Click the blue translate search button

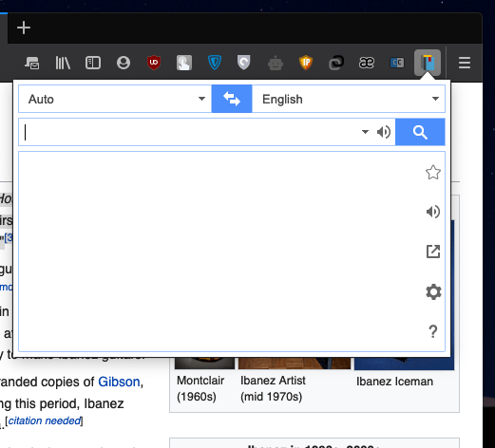420,132
